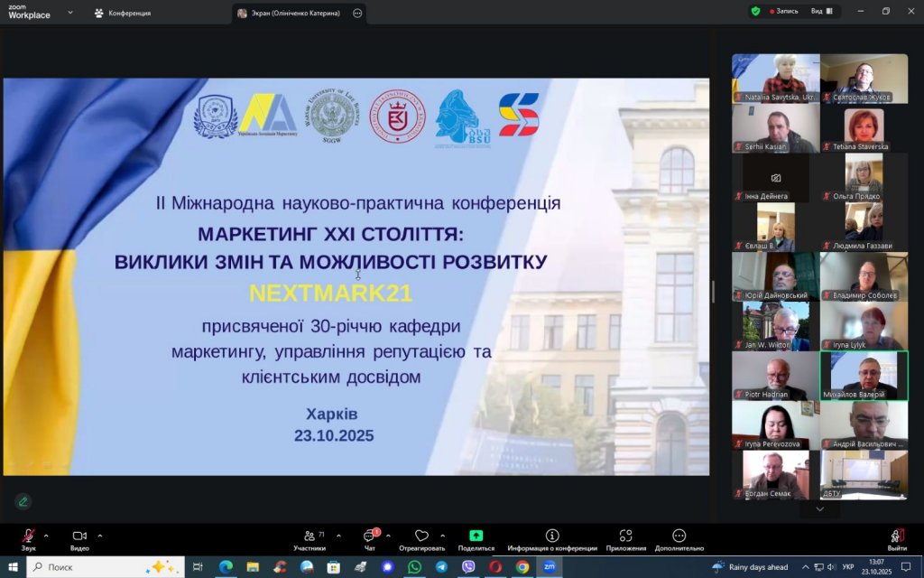
Task: Open shared screen options ellipsis button
Action: point(357,13)
